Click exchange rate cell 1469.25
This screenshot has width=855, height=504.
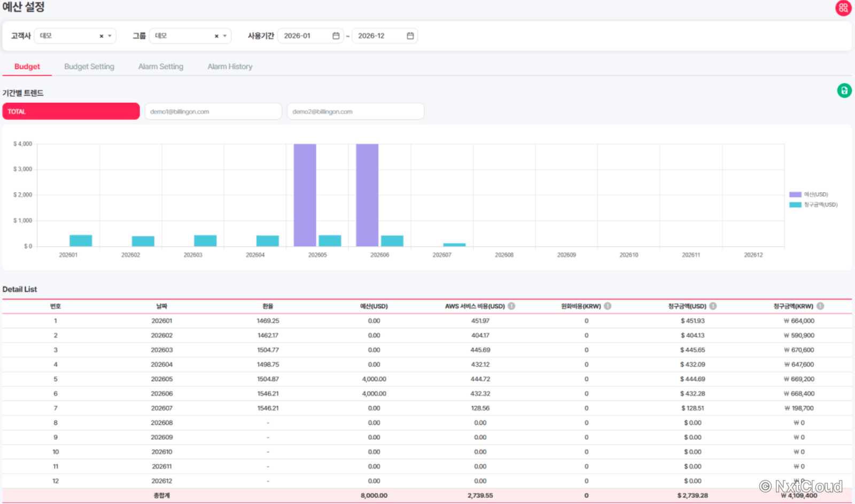pos(268,321)
